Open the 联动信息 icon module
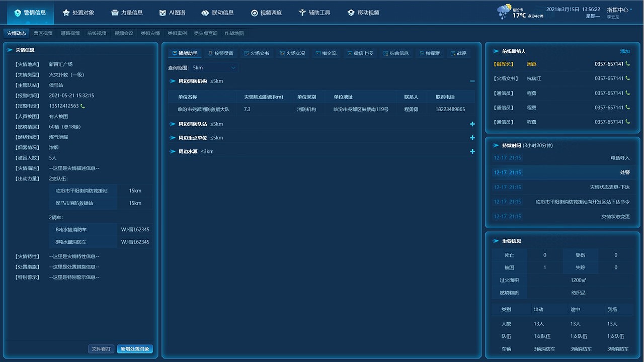Viewport: 644px width, 362px height. point(217,13)
